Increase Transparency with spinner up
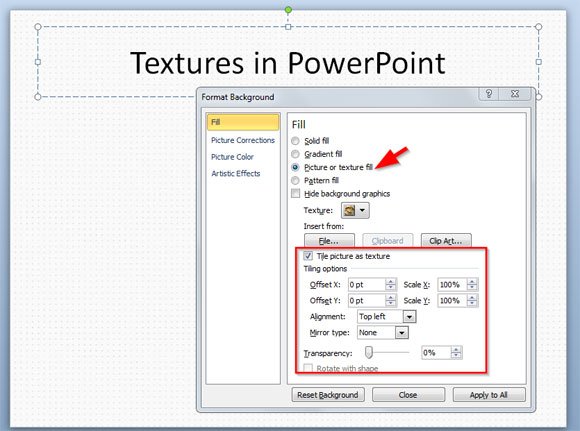 (x=457, y=350)
